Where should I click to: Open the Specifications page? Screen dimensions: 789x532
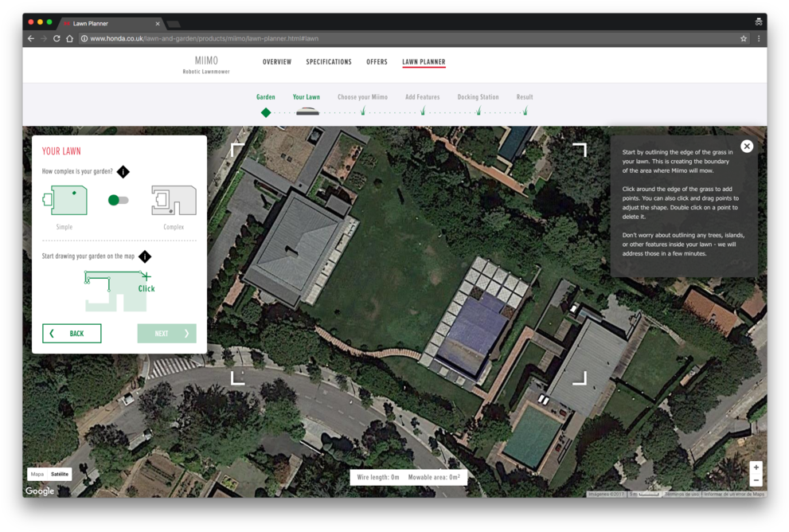point(329,62)
